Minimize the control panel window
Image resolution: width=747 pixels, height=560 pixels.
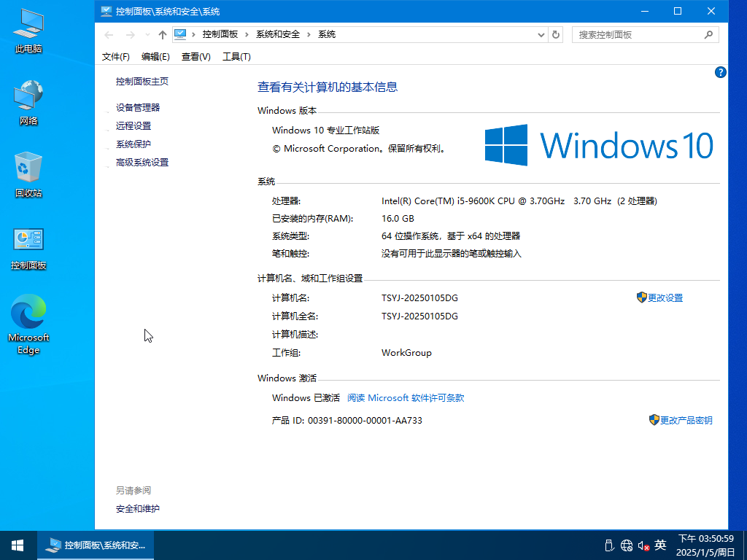645,11
